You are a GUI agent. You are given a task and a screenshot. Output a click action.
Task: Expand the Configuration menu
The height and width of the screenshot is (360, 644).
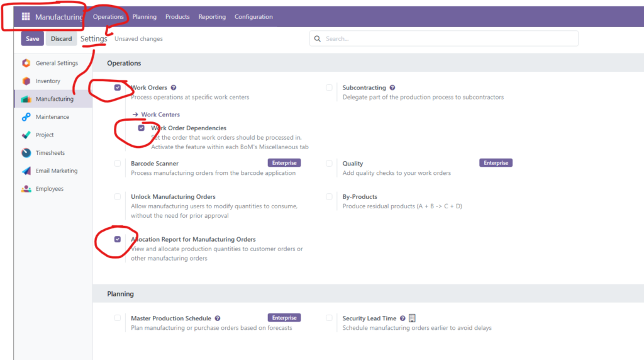[253, 17]
